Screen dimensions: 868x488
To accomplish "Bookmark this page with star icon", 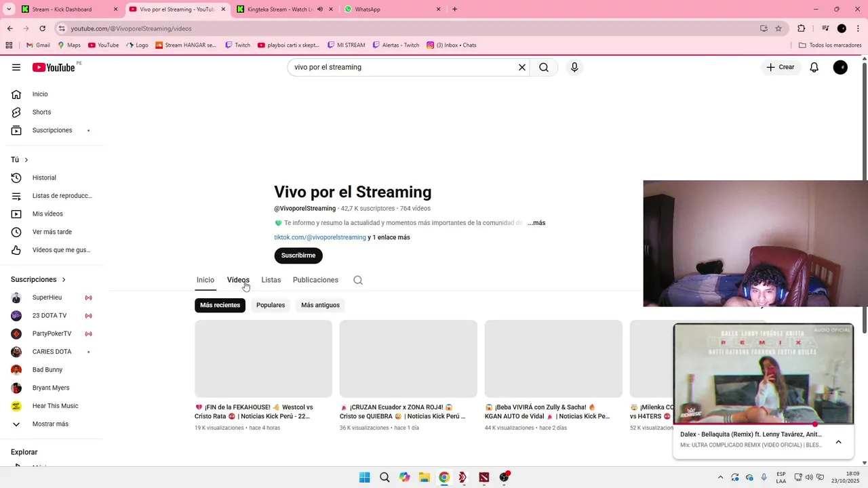I will (778, 28).
